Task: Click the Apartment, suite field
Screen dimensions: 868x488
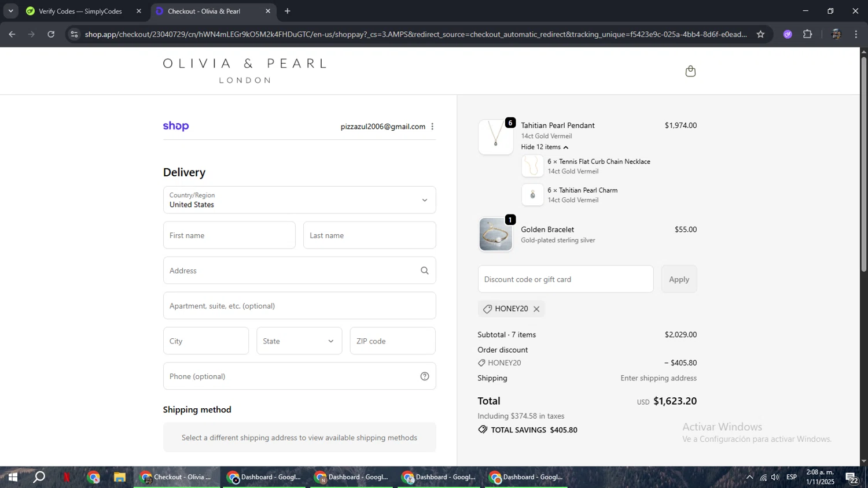Action: coord(299,306)
